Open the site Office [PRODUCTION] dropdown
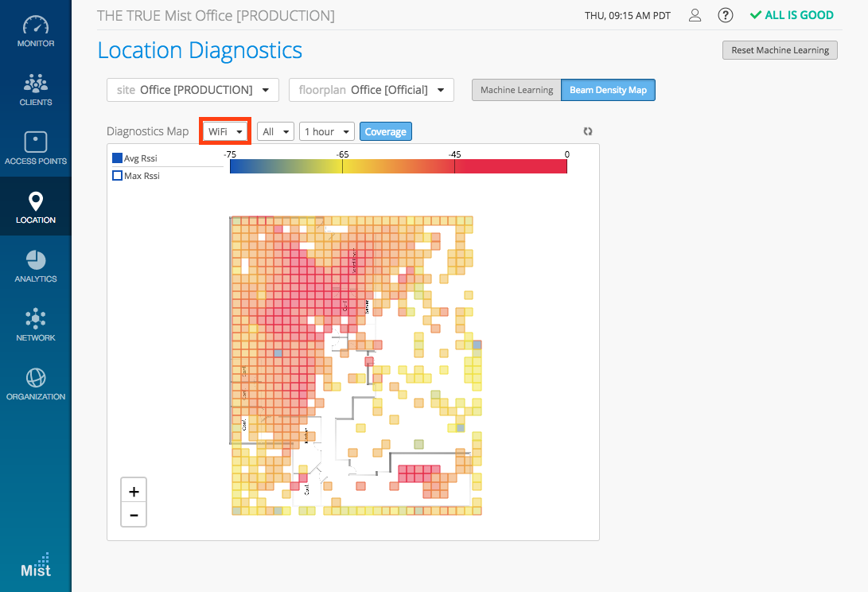The image size is (868, 592). (193, 90)
